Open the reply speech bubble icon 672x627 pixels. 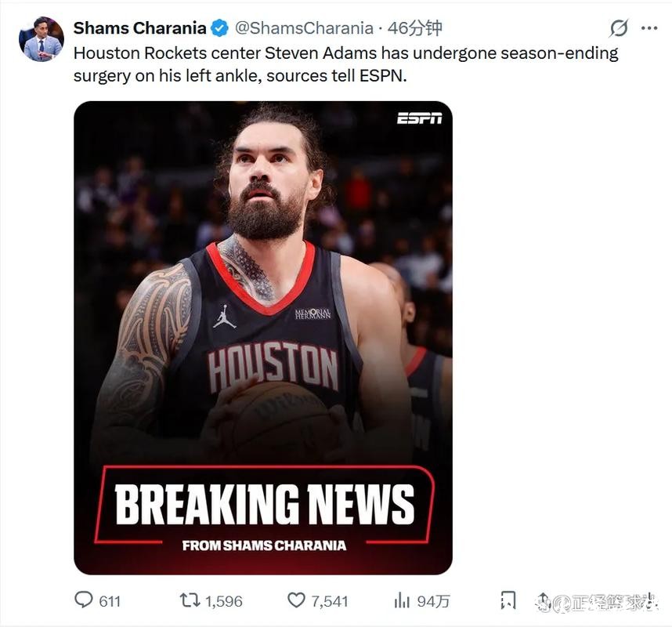click(84, 600)
